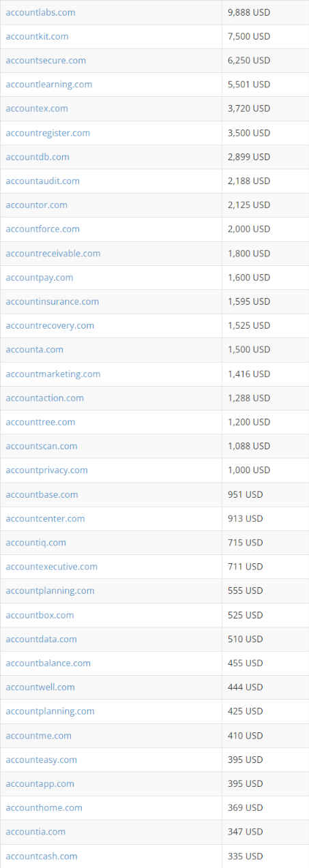This screenshot has width=309, height=868.
Task: Open accountcenter.com link
Action: pyautogui.click(x=45, y=518)
